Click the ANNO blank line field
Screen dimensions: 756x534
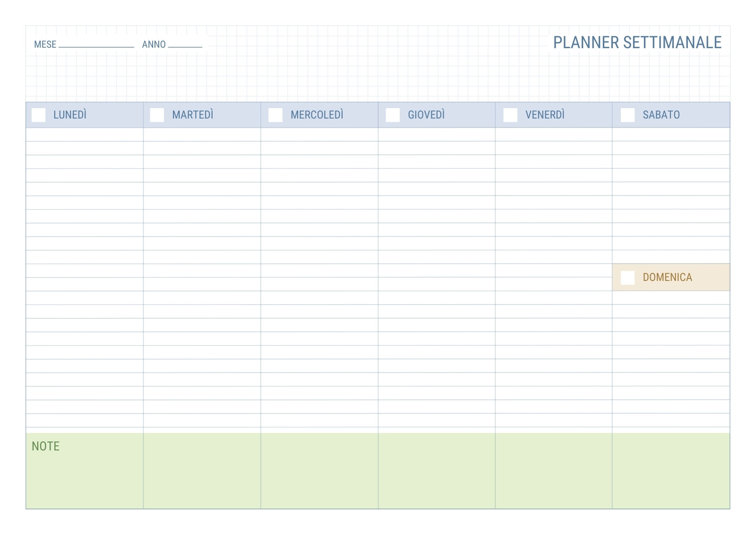pos(185,44)
